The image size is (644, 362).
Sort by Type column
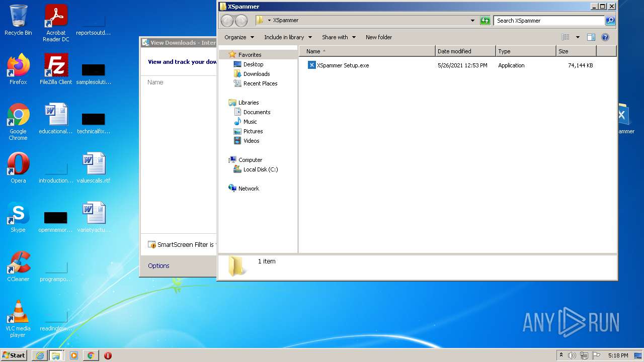[x=526, y=51]
